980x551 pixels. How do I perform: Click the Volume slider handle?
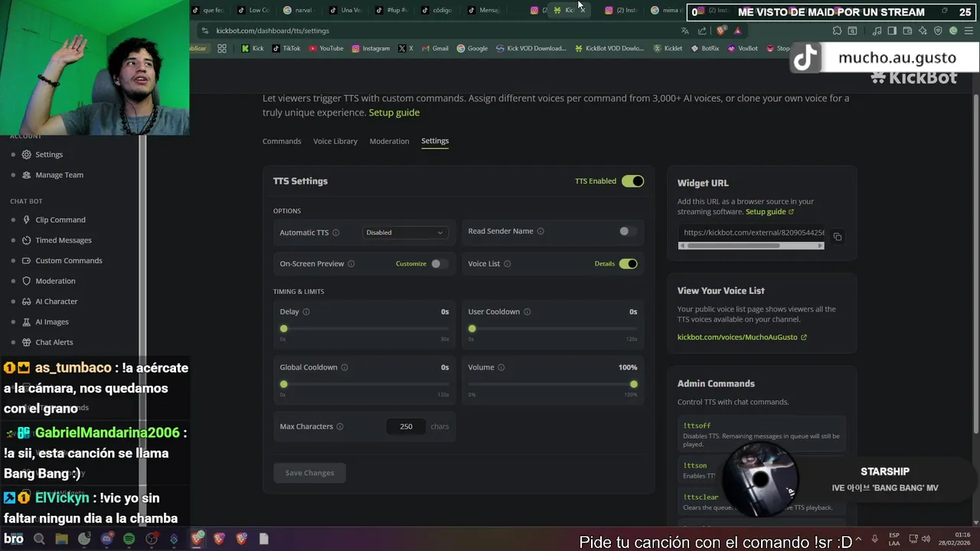(634, 384)
